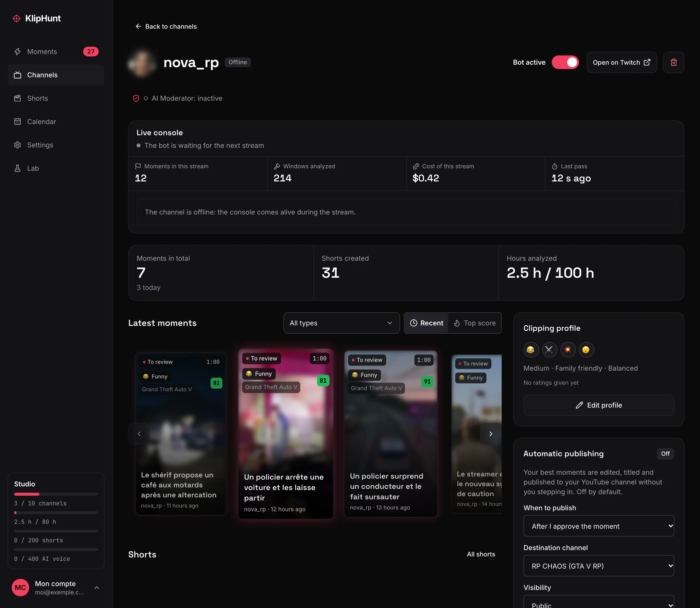The height and width of the screenshot is (608, 700).
Task: View All shorts
Action: click(x=481, y=554)
